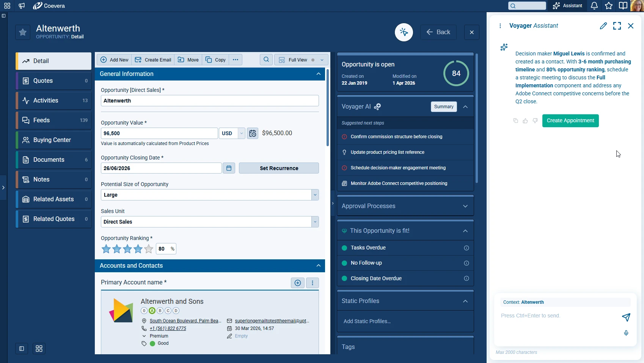Click the thumbs up icon in Voyager Assistant

(525, 121)
